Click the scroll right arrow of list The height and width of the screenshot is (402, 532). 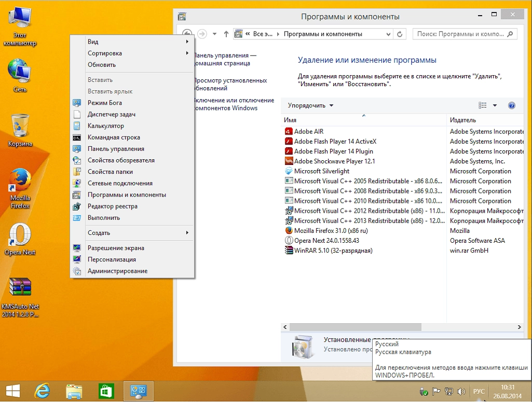click(519, 327)
